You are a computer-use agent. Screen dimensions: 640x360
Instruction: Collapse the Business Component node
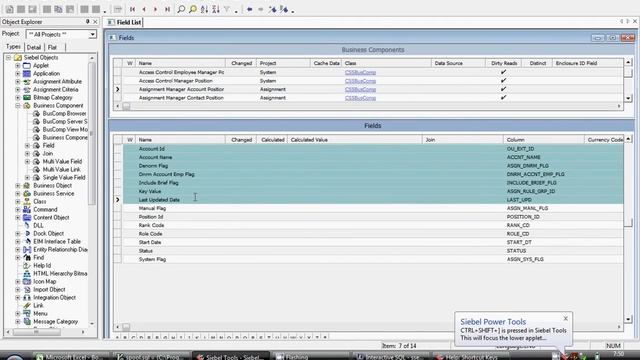18,106
